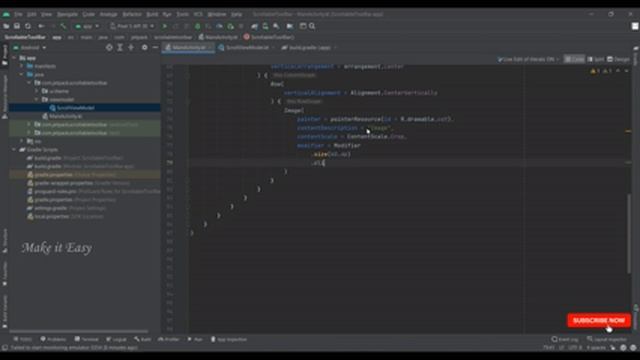
Task: Click the editor vertical scrollbar thumb
Action: point(629,234)
